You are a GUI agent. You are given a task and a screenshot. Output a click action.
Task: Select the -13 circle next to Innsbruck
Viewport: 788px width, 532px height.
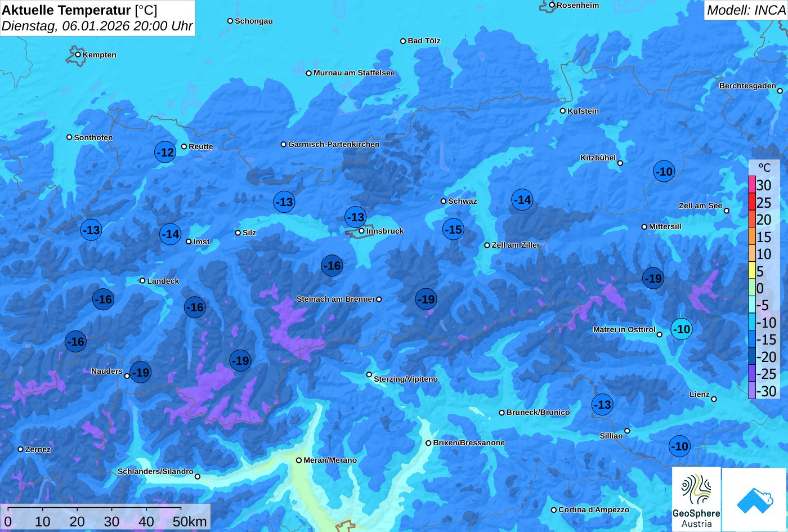355,217
